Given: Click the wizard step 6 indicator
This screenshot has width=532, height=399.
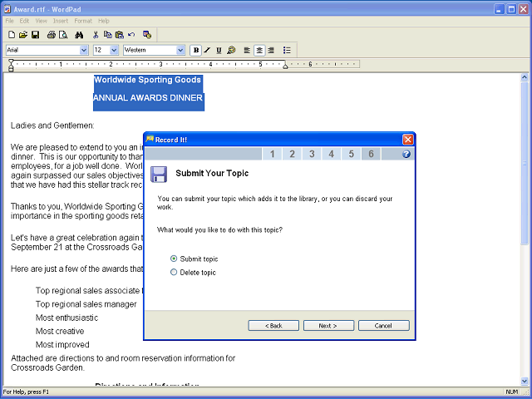Looking at the screenshot, I should [371, 154].
